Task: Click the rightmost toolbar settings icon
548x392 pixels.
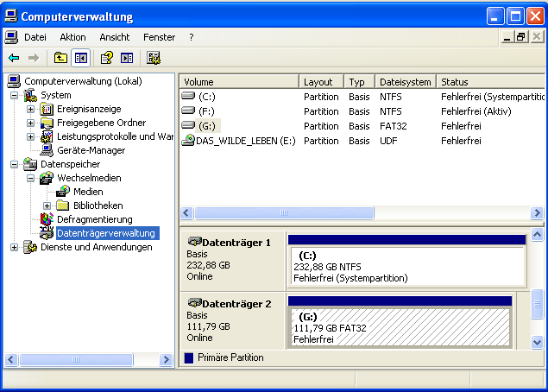Action: pos(154,58)
